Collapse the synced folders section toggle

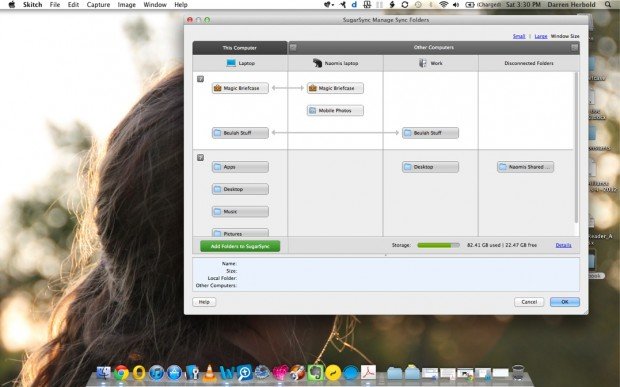(x=200, y=79)
